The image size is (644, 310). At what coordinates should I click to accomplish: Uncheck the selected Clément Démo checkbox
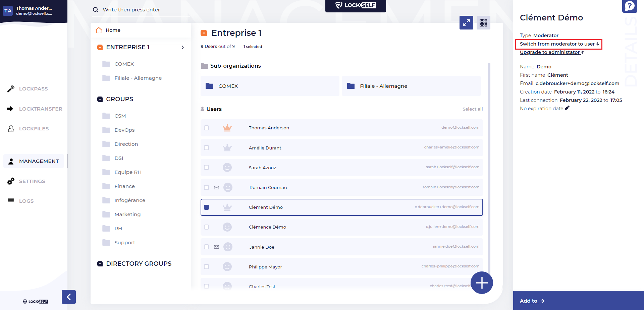[207, 207]
